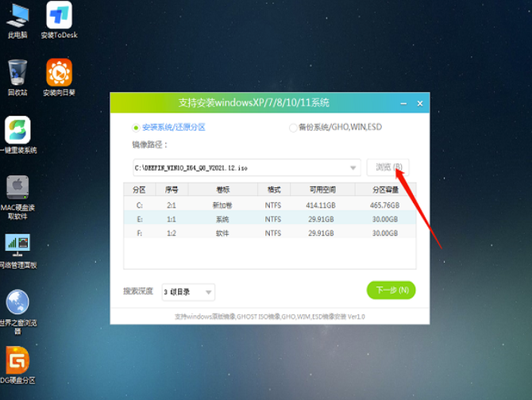Open the 回收站 recycle bin icon
The height and width of the screenshot is (400, 532).
(x=17, y=77)
